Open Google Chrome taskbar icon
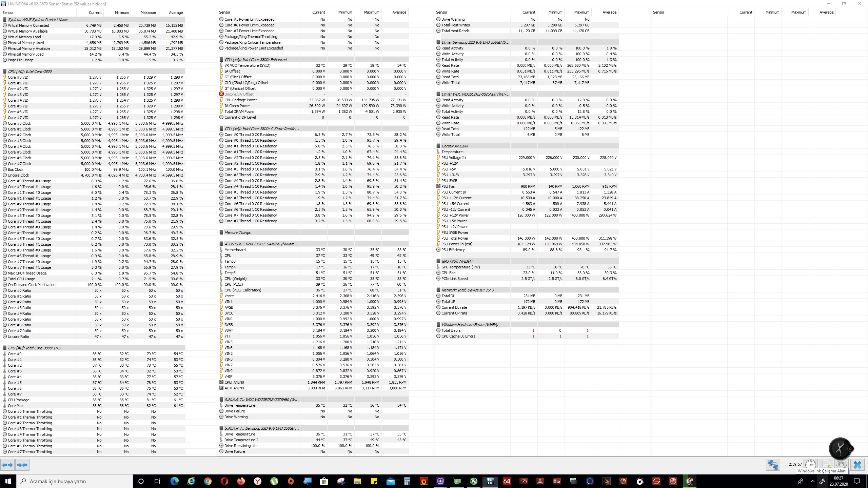The height and width of the screenshot is (488, 868). 208,481
